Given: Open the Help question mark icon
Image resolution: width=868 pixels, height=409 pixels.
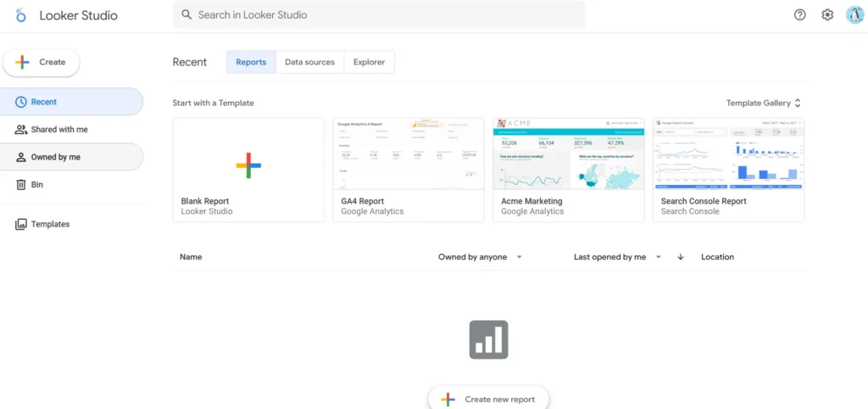Looking at the screenshot, I should [799, 15].
